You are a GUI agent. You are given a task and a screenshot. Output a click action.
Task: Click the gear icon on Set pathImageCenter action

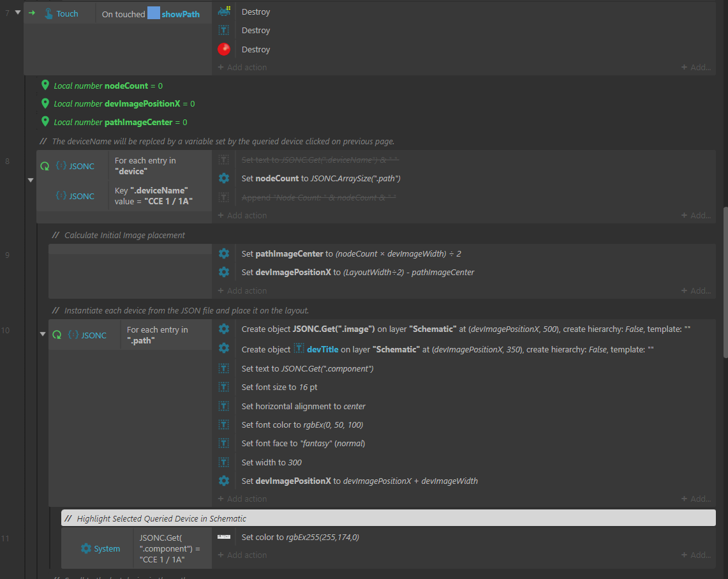pos(224,253)
